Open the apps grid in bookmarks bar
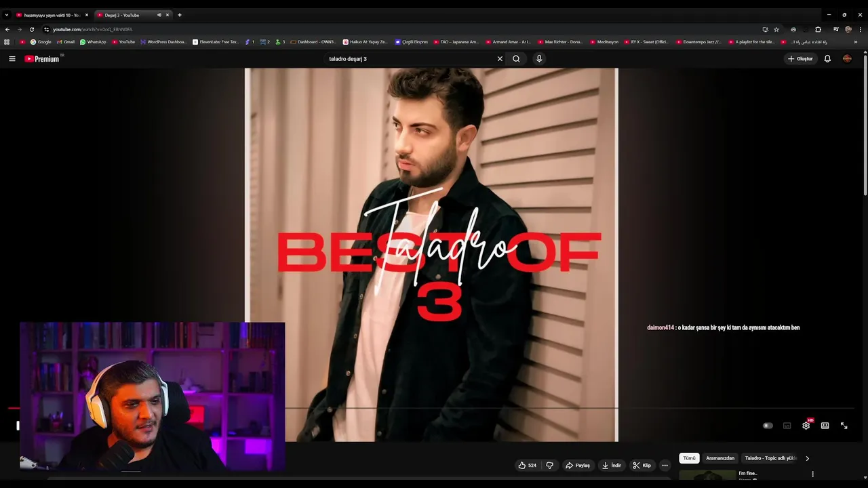The image size is (868, 488). click(7, 42)
